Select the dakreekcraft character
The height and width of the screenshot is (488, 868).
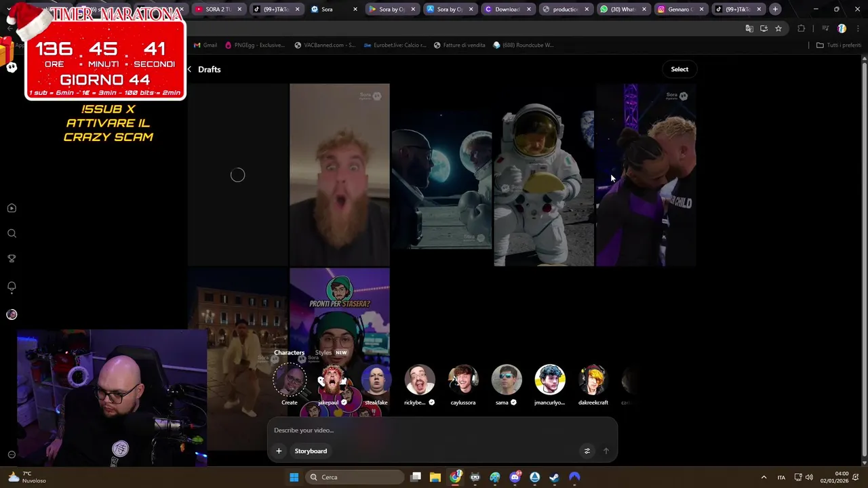pos(593,384)
